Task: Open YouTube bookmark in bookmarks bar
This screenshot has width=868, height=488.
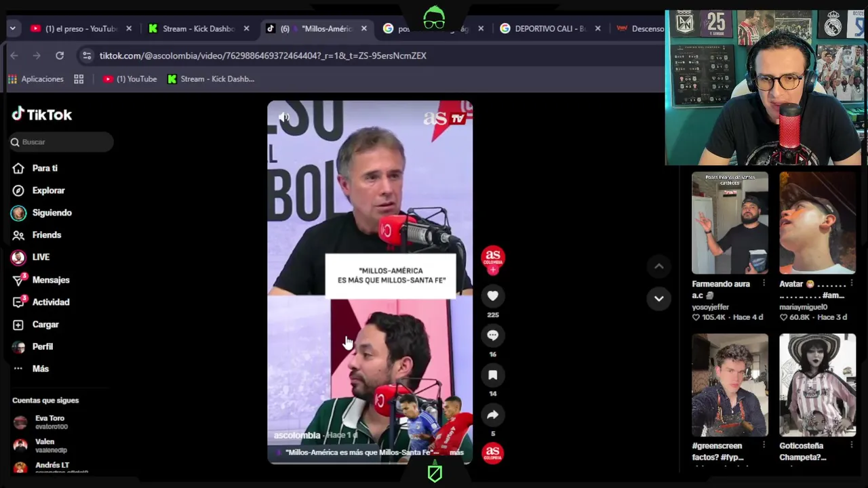Action: coord(130,79)
